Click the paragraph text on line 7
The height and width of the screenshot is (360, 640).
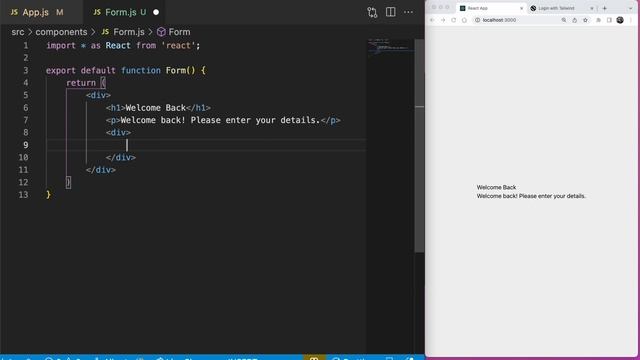tap(220, 120)
